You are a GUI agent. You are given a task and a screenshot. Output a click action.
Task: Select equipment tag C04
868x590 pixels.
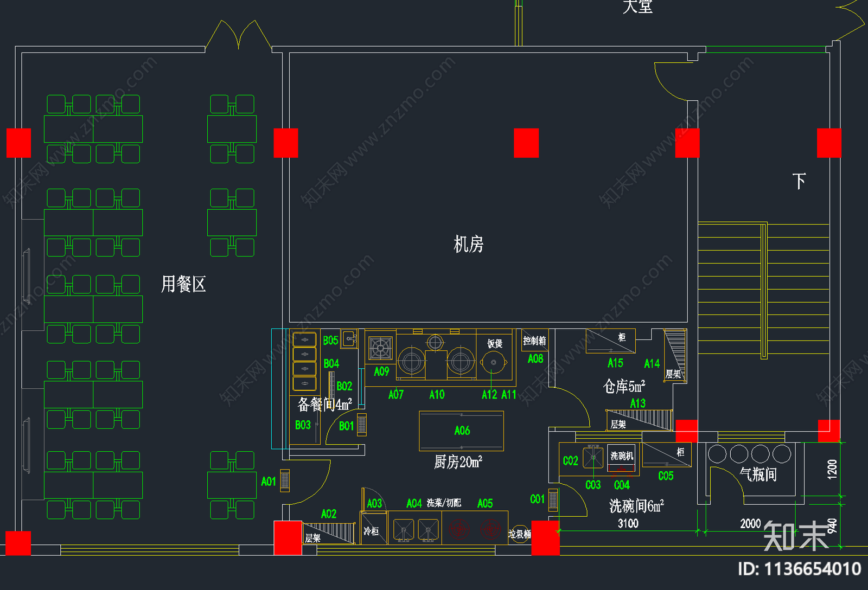622,485
